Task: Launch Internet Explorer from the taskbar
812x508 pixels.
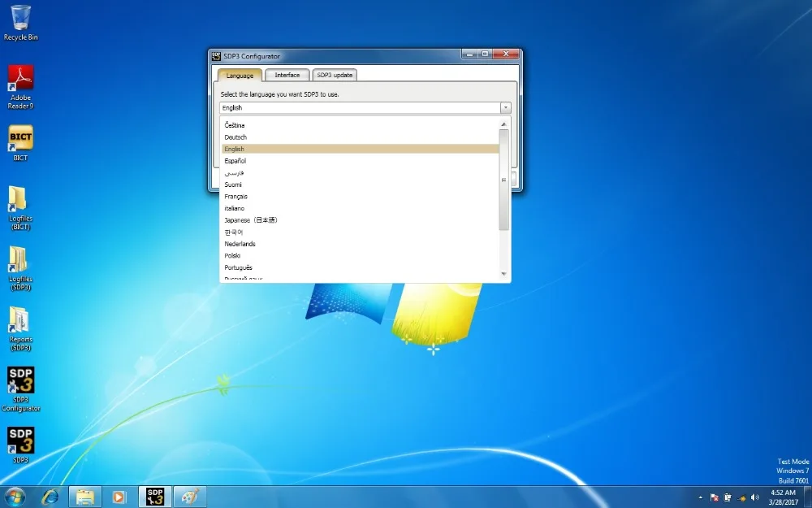Action: tap(50, 497)
